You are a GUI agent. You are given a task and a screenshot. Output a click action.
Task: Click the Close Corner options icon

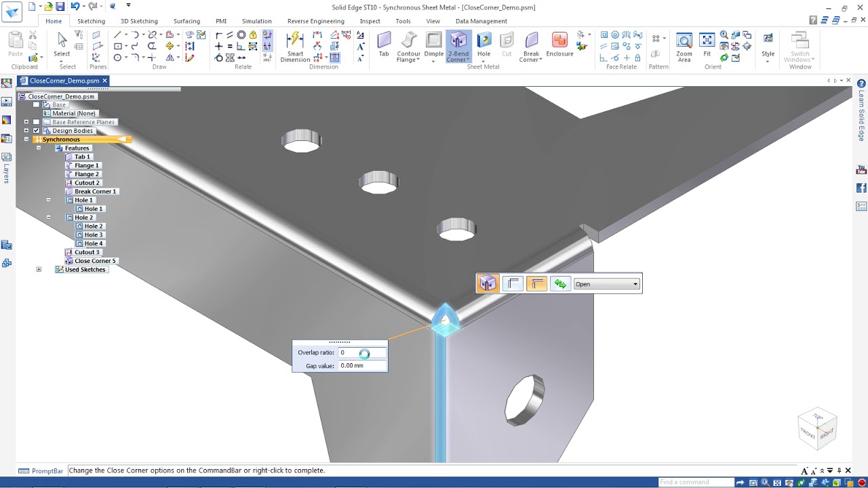[488, 284]
